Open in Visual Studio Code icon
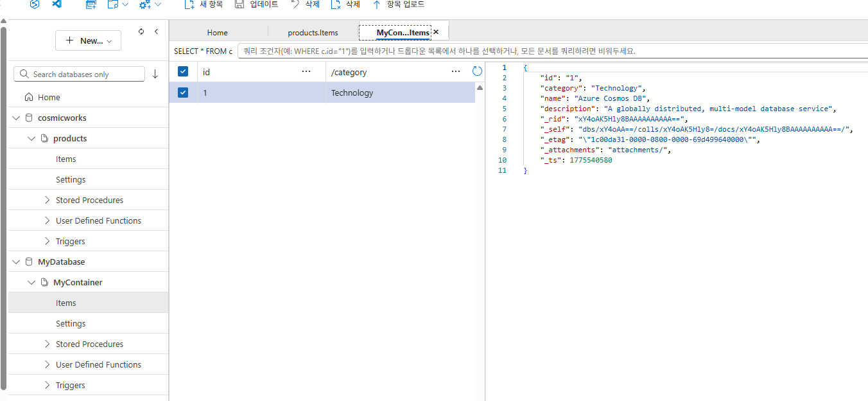The width and height of the screenshot is (868, 401). pyautogui.click(x=56, y=4)
